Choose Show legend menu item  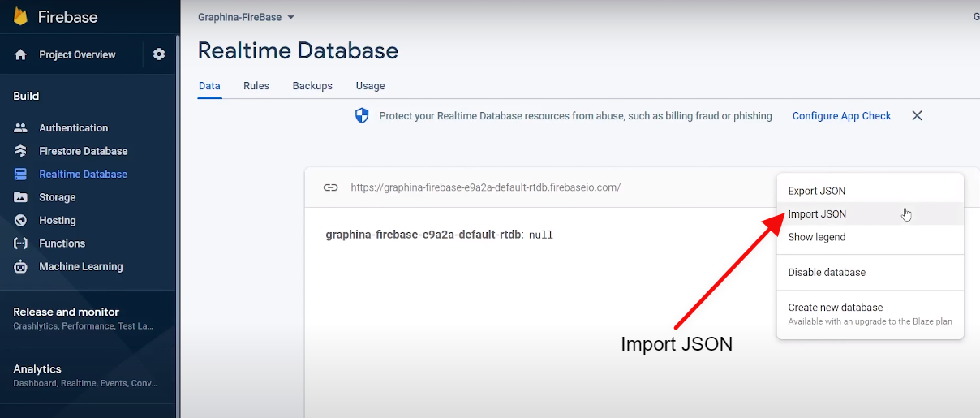tap(870, 238)
